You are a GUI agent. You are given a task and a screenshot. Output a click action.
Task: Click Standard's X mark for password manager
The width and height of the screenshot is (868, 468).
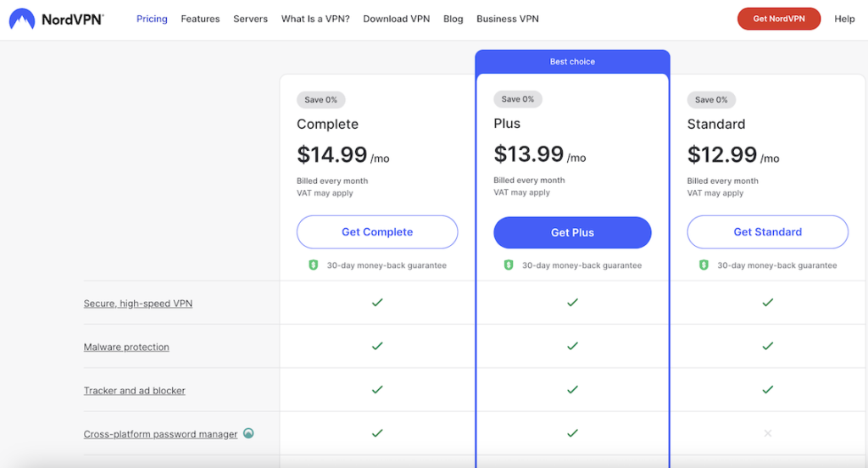click(768, 433)
